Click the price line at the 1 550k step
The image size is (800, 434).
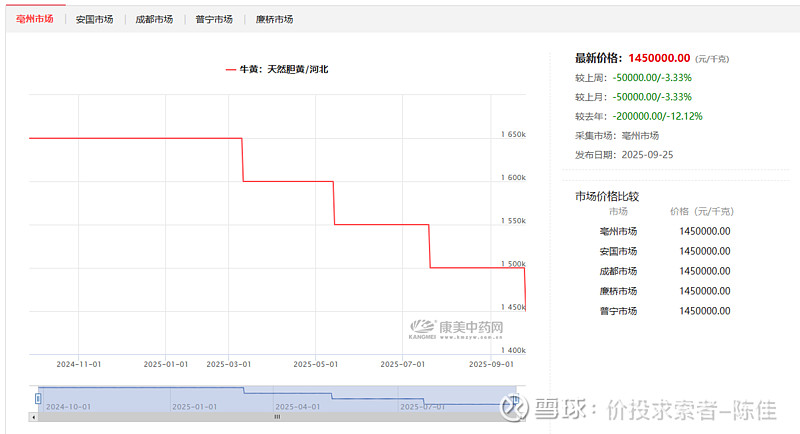pyautogui.click(x=382, y=224)
